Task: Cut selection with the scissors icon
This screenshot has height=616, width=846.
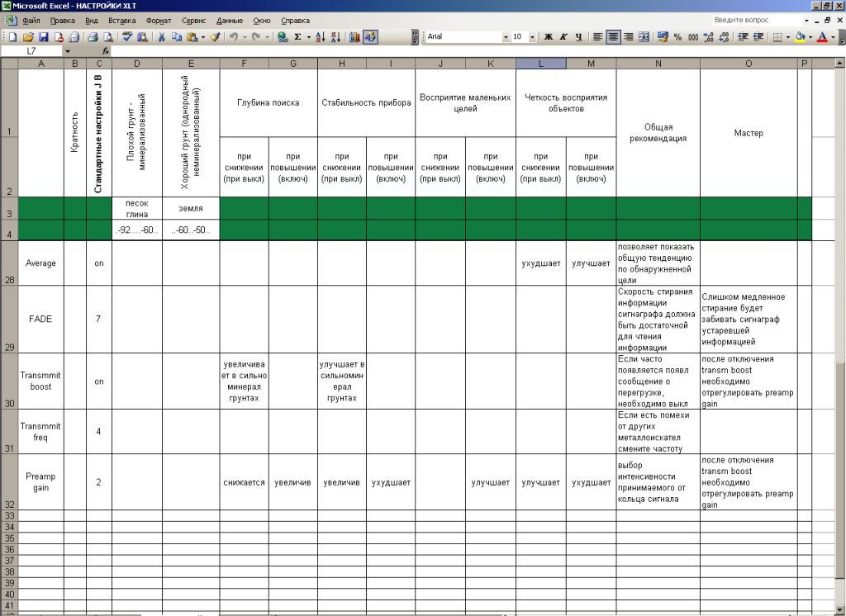Action: click(x=162, y=37)
